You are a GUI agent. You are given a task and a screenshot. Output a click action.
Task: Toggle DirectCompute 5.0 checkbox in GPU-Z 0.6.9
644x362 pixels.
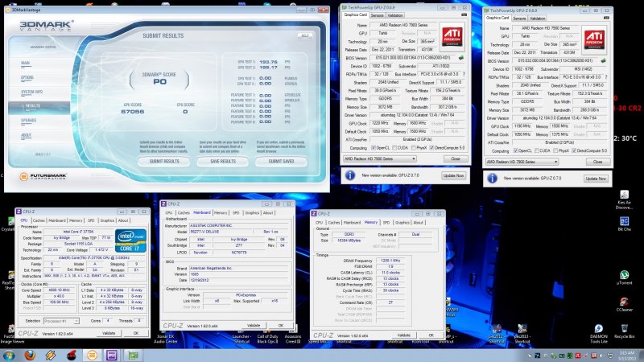coord(574,150)
